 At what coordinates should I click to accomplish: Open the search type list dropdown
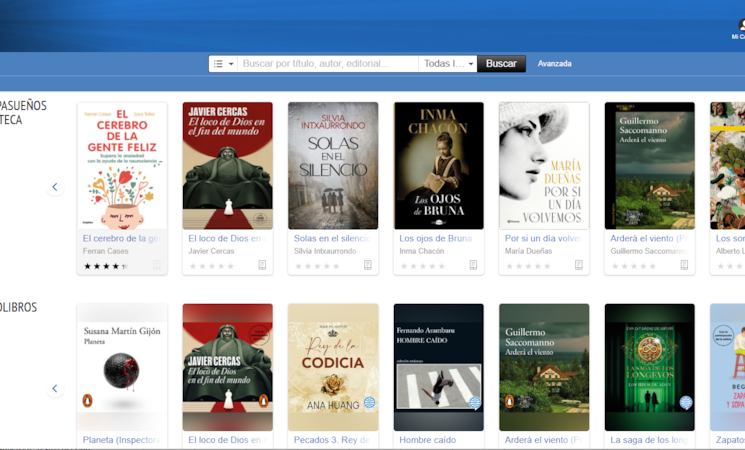coord(224,64)
